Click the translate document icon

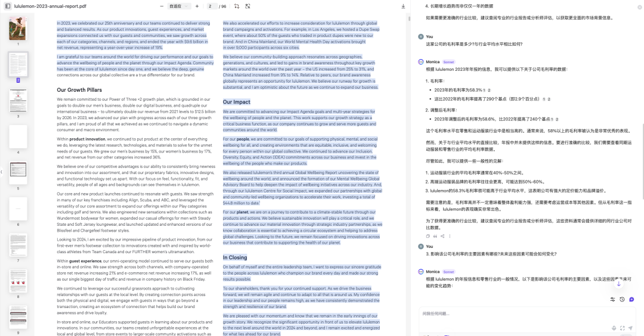[247, 6]
